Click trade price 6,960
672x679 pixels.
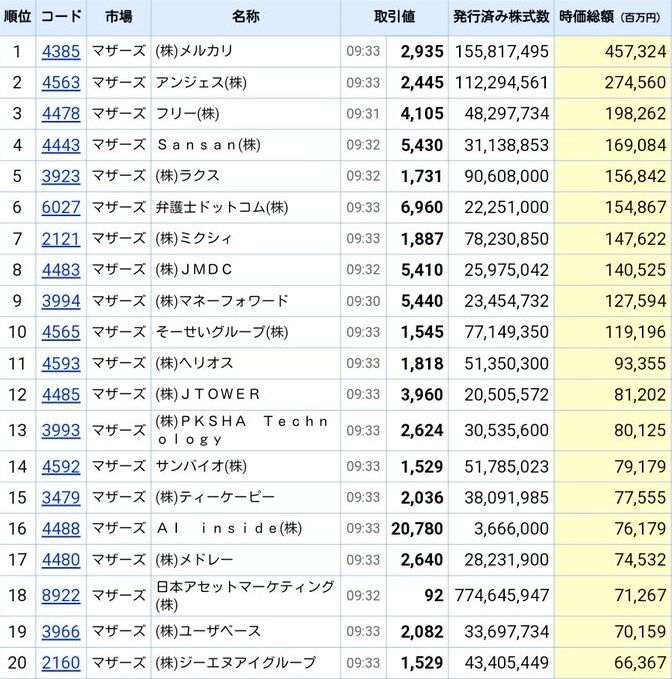click(422, 207)
